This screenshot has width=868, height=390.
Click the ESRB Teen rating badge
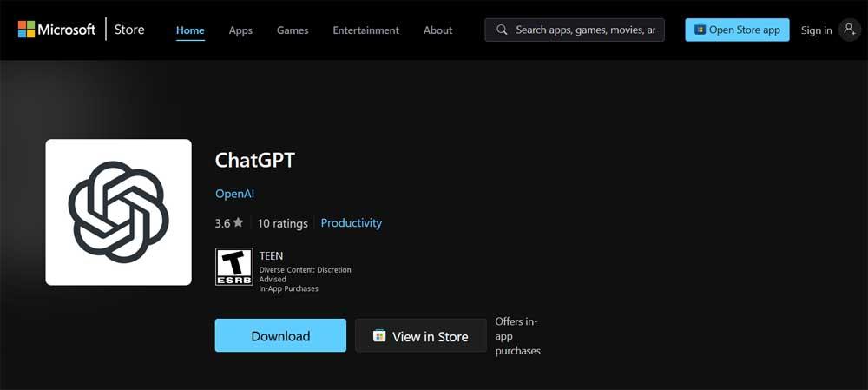[x=233, y=267]
